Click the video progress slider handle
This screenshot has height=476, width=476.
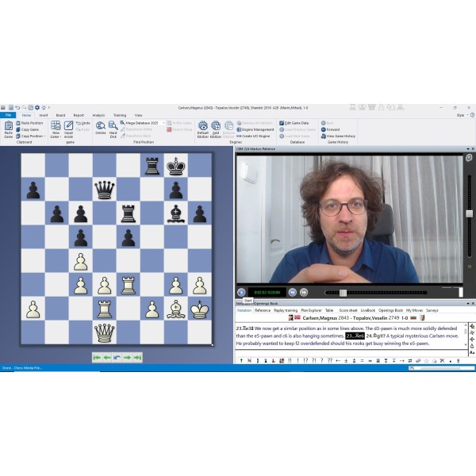(343, 293)
